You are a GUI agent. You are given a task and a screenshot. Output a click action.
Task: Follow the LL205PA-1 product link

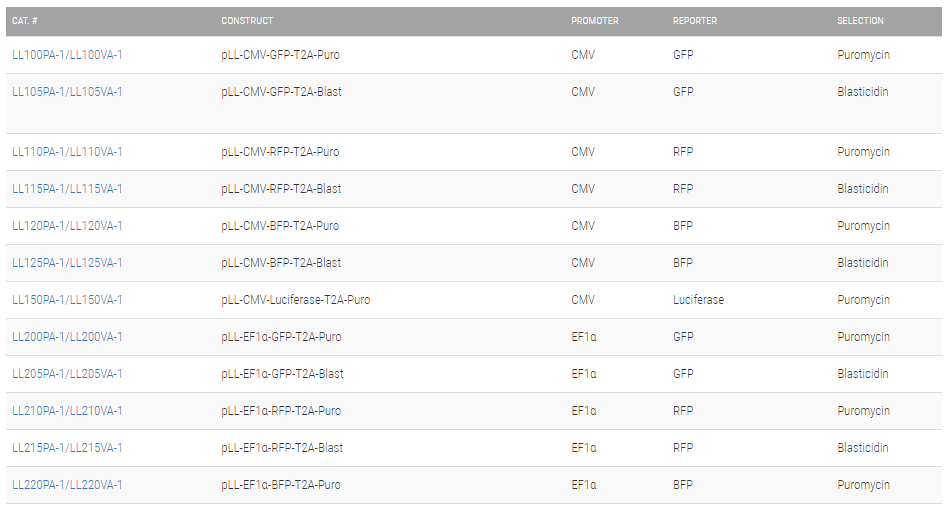click(x=38, y=374)
